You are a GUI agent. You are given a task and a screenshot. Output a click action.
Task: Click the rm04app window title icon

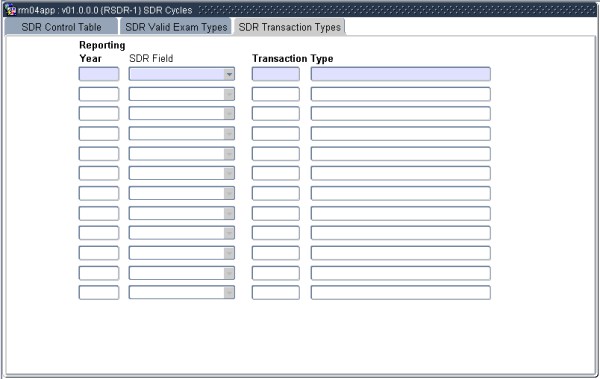click(x=10, y=10)
